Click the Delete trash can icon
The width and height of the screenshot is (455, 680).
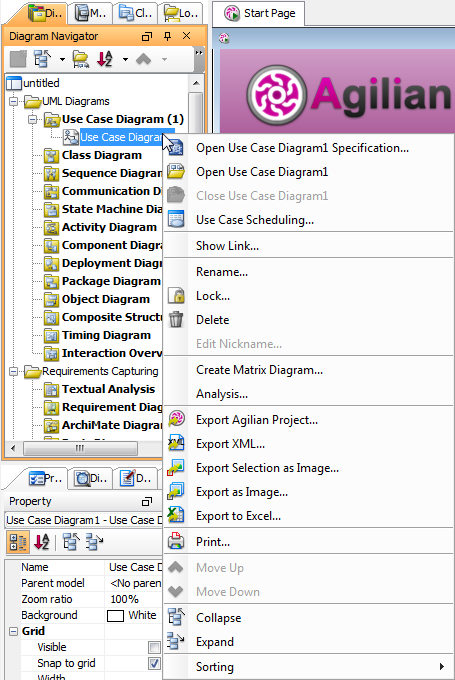click(x=176, y=319)
